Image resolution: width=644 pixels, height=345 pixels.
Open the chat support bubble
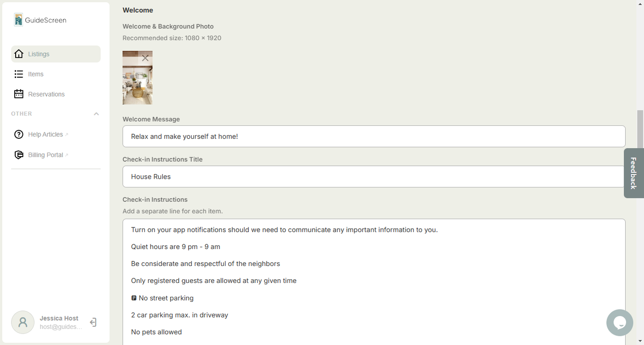point(620,322)
